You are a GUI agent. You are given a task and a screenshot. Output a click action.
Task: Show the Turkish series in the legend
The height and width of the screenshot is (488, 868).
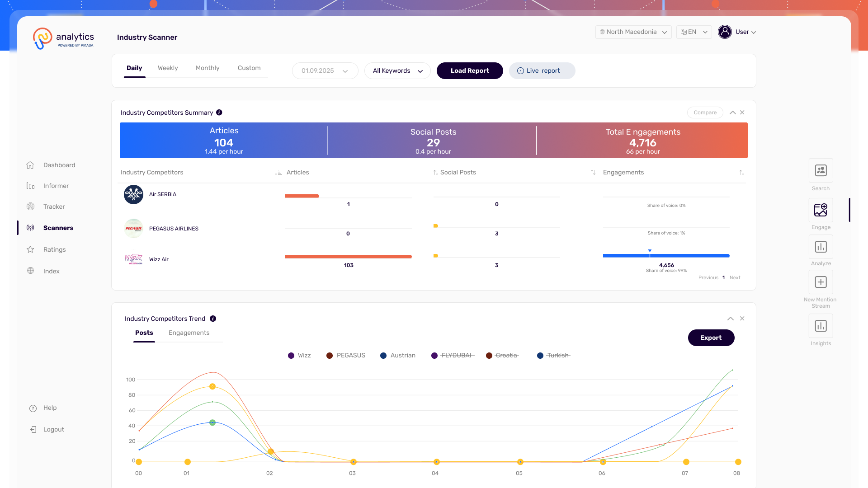[x=553, y=355]
